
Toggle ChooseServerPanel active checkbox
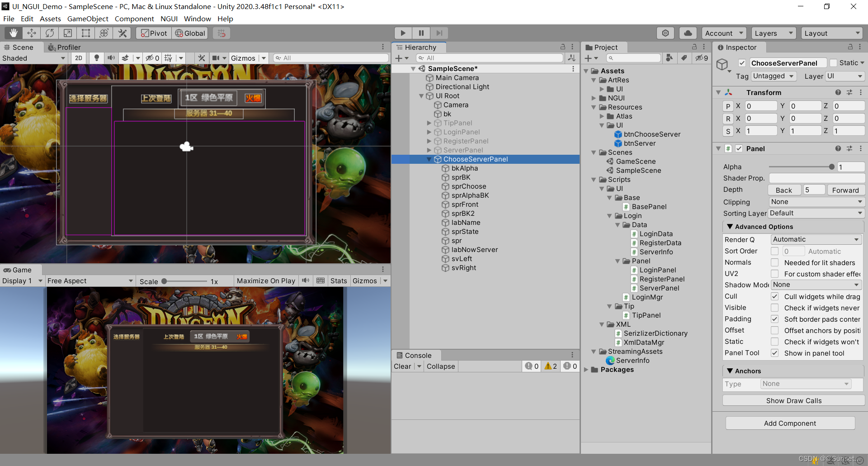point(742,63)
